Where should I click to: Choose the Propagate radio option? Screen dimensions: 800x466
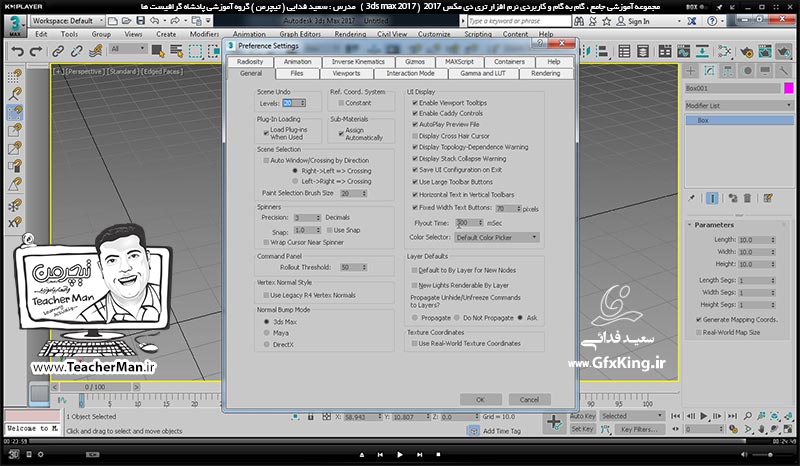pos(415,317)
